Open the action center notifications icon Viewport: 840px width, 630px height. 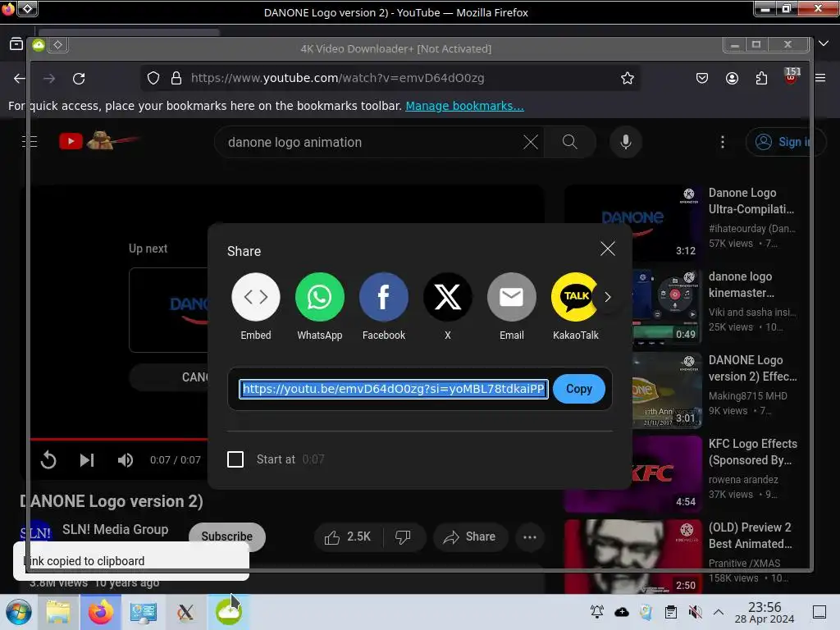819,612
